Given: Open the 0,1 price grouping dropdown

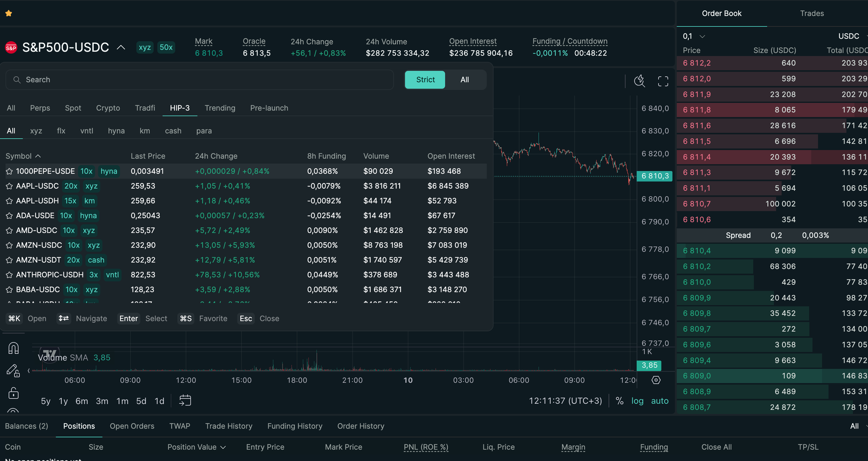Looking at the screenshot, I should (694, 36).
